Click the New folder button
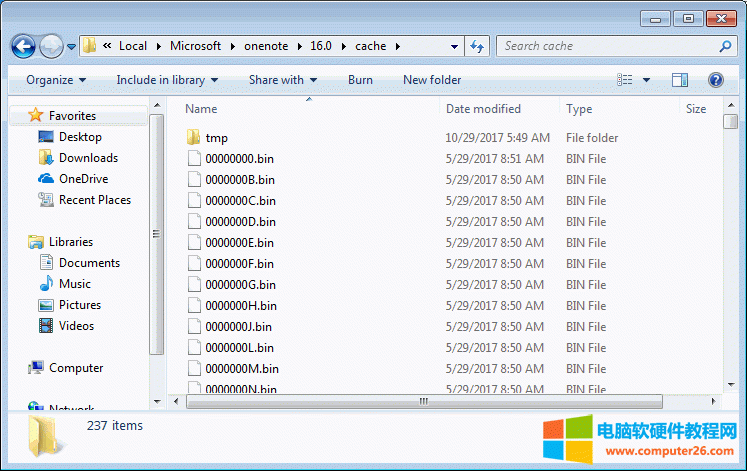Viewport: 747px width, 471px height. (x=432, y=80)
